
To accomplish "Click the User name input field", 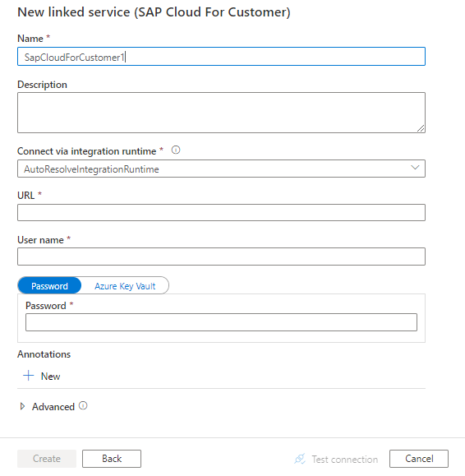I will point(222,256).
